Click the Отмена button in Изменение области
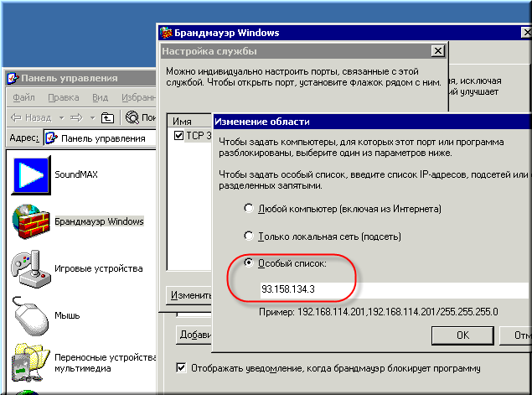 (516, 335)
